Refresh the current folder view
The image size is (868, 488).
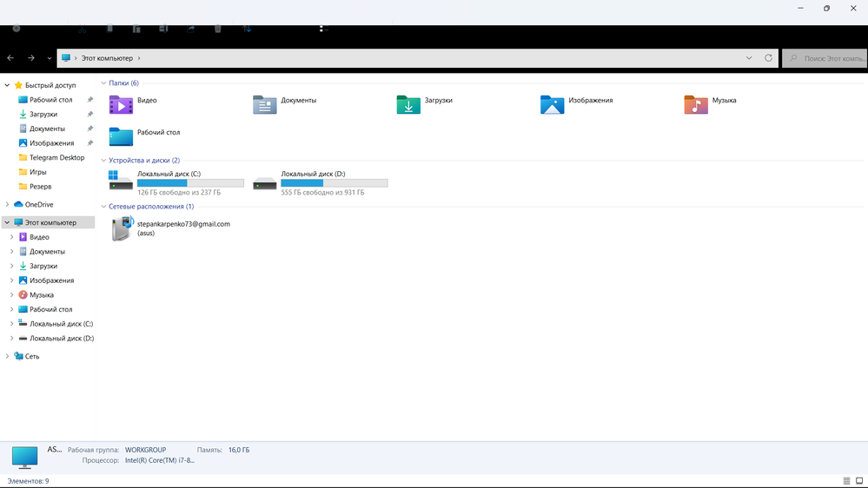coord(768,57)
